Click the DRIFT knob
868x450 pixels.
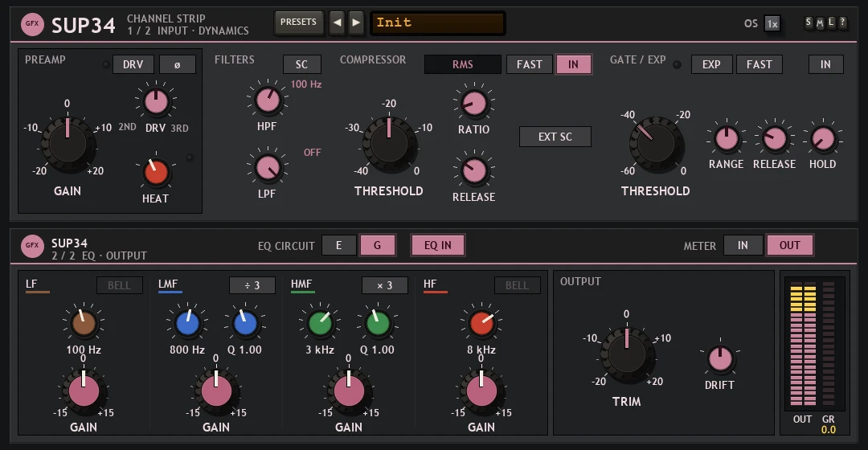pos(720,358)
